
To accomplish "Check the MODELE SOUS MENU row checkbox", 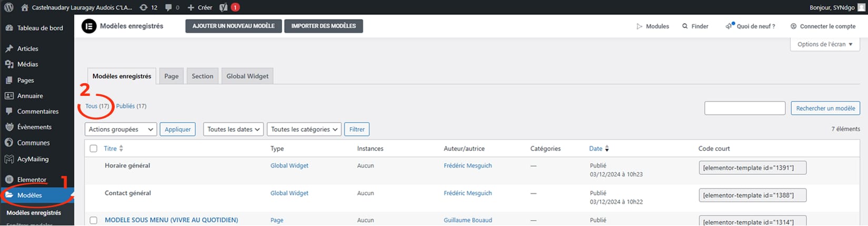I will [94, 220].
